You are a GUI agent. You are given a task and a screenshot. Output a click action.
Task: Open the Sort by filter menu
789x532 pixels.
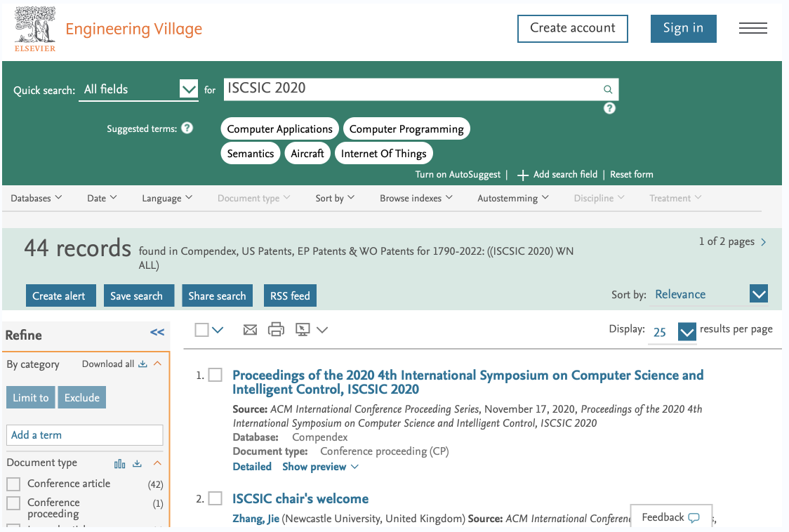click(335, 198)
